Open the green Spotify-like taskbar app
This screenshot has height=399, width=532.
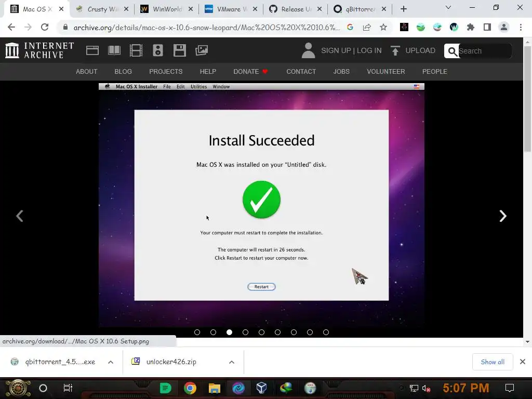coord(165,388)
